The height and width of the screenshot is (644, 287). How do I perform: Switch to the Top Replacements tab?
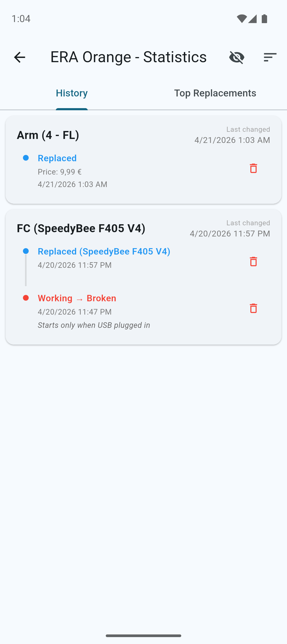pyautogui.click(x=215, y=93)
